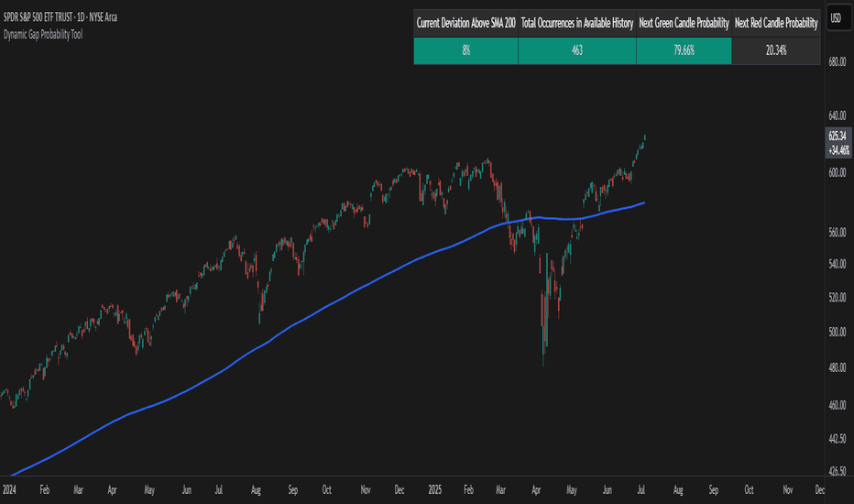Click the 426.50 price axis label
The width and height of the screenshot is (854, 504).
pos(836,472)
